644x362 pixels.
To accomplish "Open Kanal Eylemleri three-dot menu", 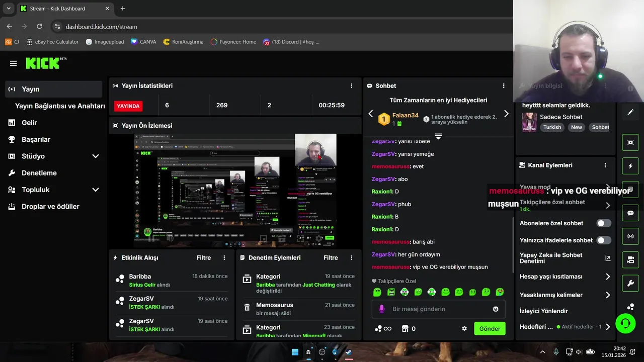I will [x=605, y=165].
